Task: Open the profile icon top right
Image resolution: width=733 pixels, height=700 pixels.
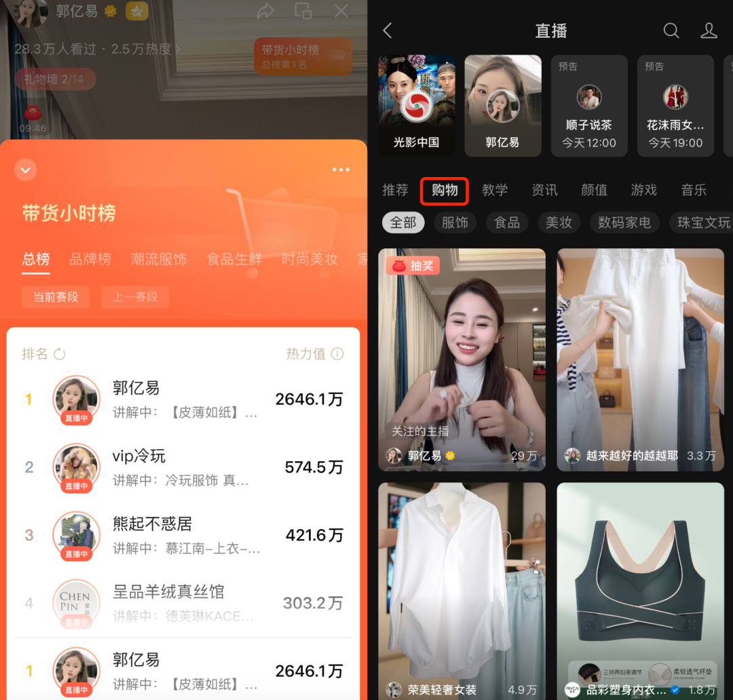Action: coord(709,31)
